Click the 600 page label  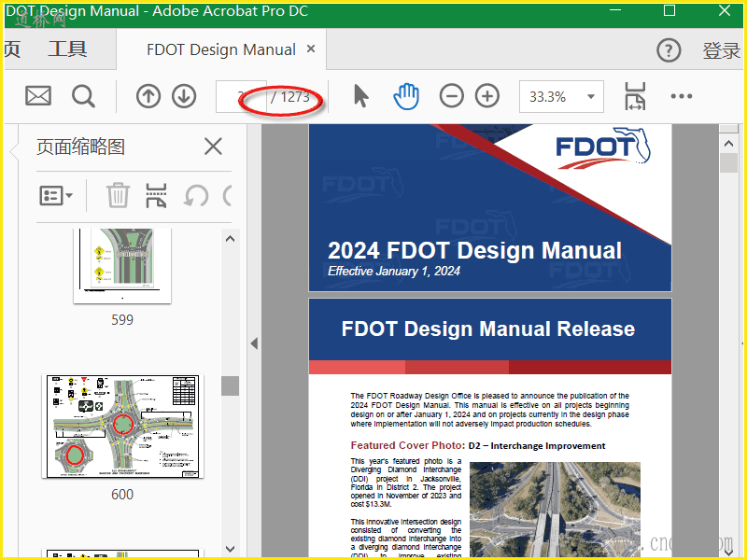tap(122, 495)
